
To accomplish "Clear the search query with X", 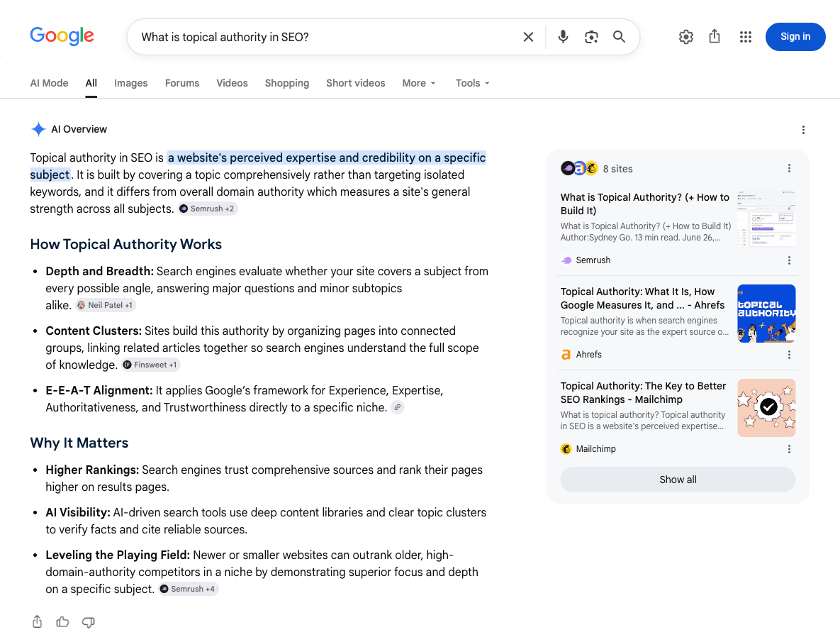I will point(528,37).
